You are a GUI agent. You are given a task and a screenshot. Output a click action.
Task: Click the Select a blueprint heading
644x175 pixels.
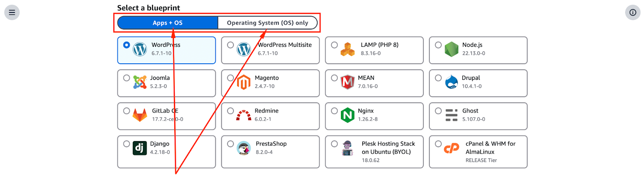(x=149, y=8)
